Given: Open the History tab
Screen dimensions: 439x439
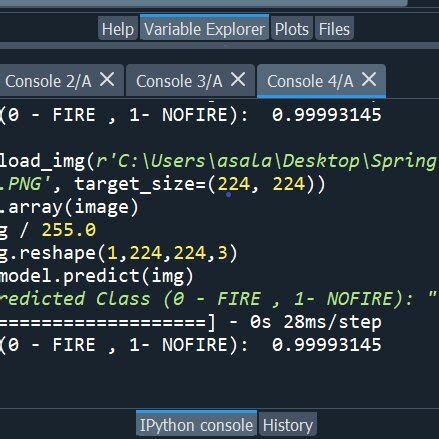Looking at the screenshot, I should pyautogui.click(x=288, y=425).
